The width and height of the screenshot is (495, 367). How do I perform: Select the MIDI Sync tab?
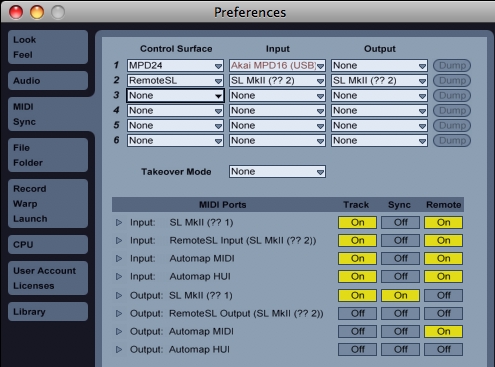click(48, 114)
